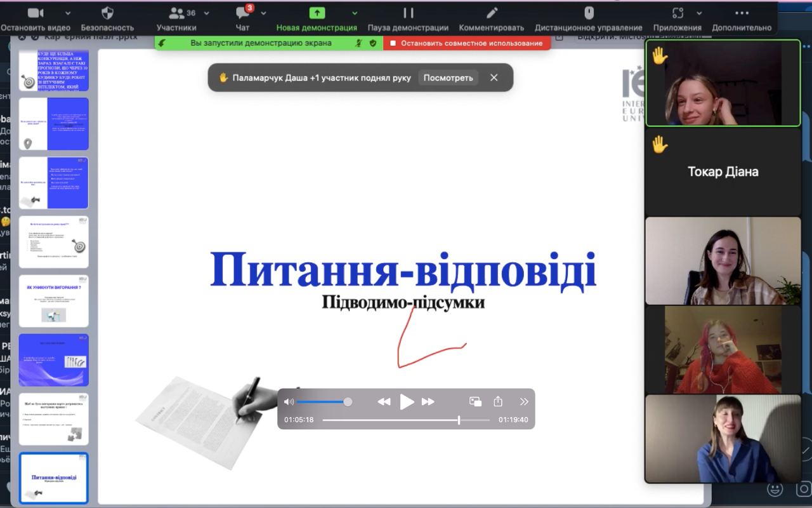Open the Apps (Приложения) menu
This screenshot has width=812, height=508.
click(678, 13)
